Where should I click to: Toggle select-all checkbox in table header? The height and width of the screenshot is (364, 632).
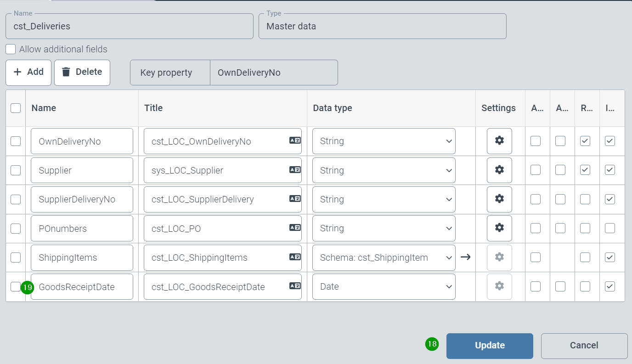point(16,108)
